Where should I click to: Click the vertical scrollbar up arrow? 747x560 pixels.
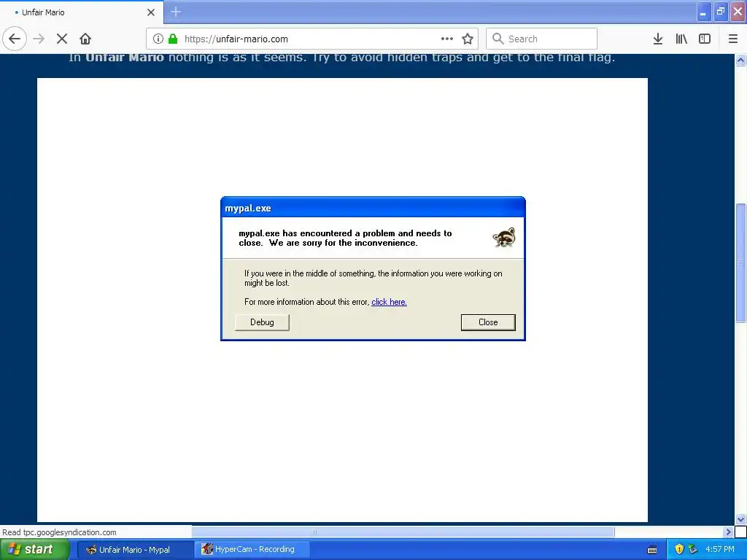(x=741, y=60)
